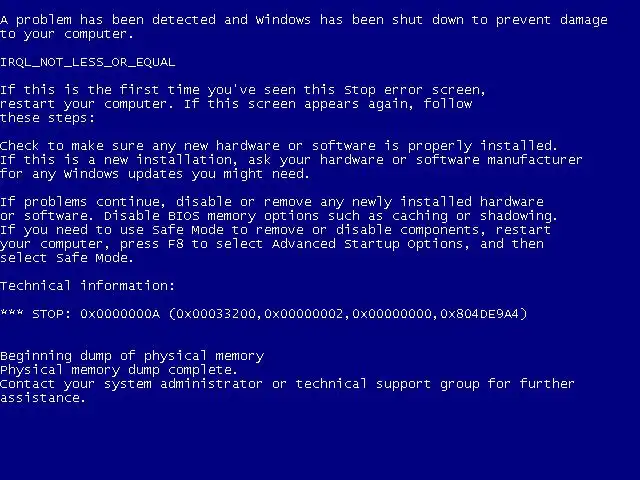Click the third parameter 0x00000000

[392, 314]
